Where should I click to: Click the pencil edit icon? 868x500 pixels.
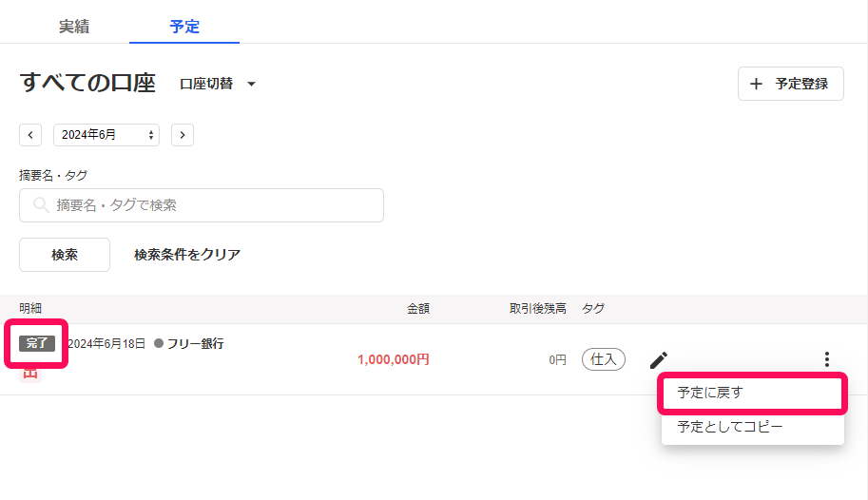point(658,360)
